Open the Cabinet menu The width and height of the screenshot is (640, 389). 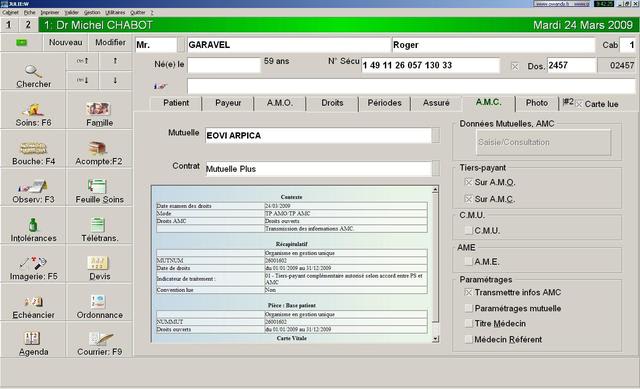[x=11, y=13]
